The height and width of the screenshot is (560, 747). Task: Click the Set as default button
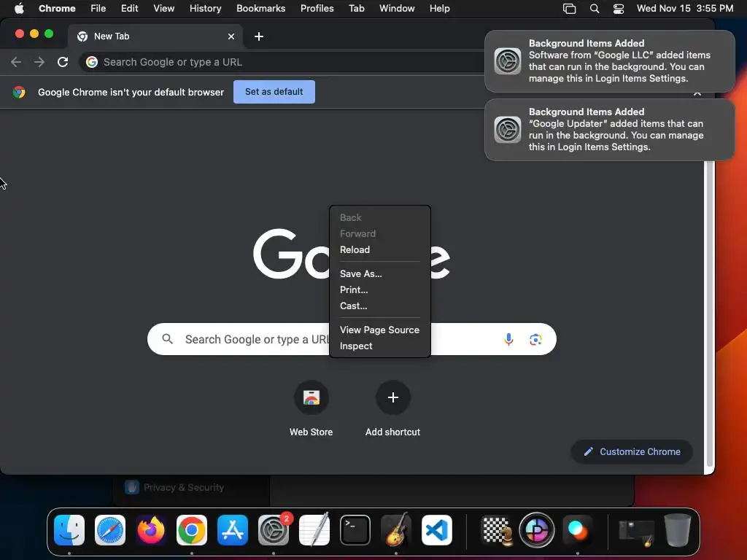click(x=274, y=92)
